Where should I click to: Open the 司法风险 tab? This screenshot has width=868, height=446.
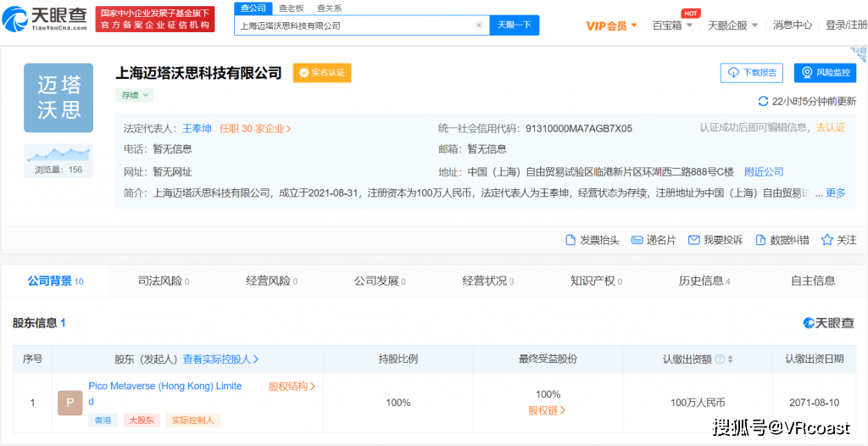(164, 281)
